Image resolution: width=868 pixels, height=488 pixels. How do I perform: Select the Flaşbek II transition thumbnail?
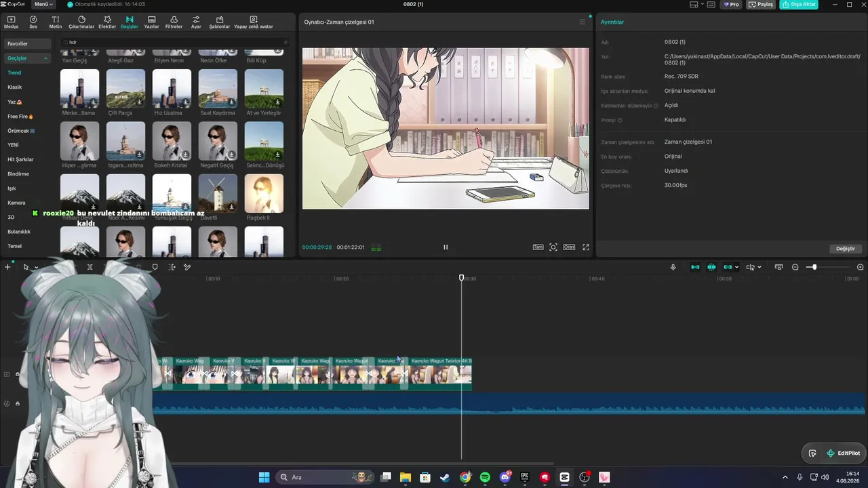point(264,193)
